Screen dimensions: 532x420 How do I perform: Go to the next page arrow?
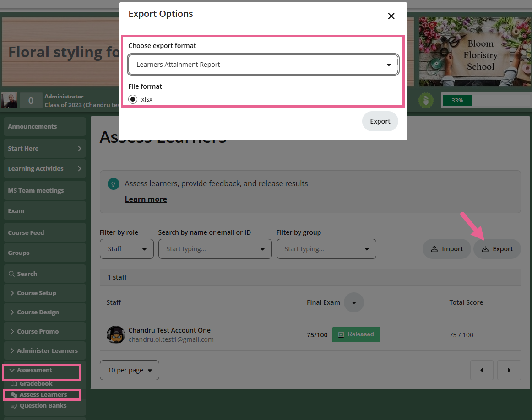point(509,370)
